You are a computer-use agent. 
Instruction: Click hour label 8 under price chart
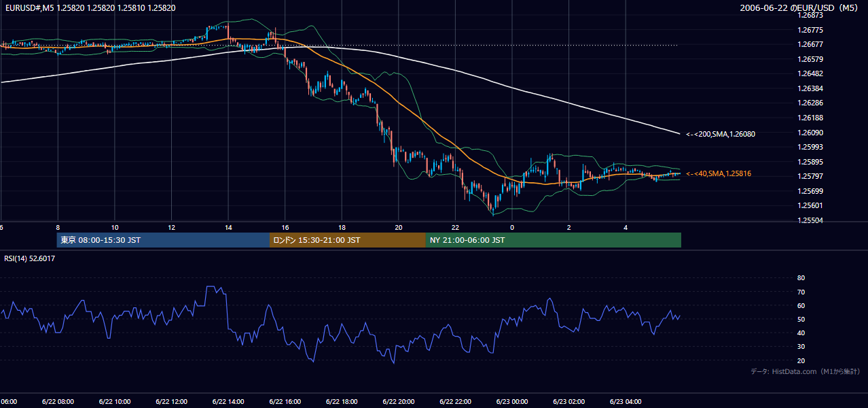tap(58, 227)
